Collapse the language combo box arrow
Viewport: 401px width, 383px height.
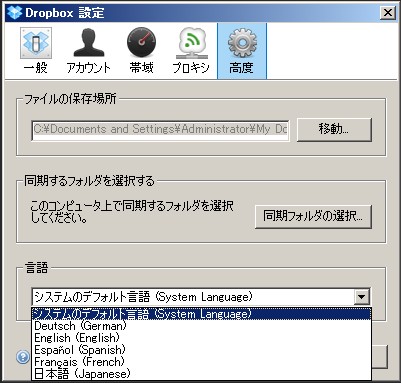[362, 297]
